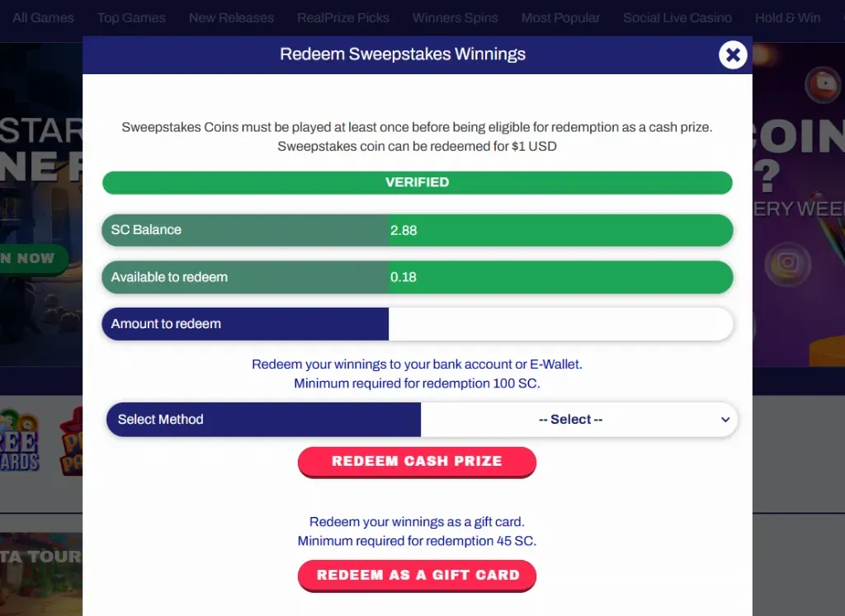Click the Available to redeem value bar
The image size is (845, 616).
pyautogui.click(x=560, y=277)
